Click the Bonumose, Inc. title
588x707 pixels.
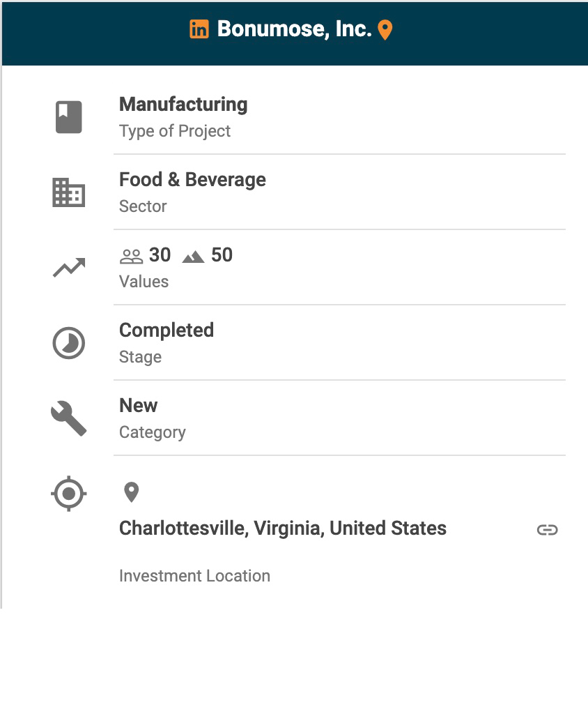coord(294,29)
